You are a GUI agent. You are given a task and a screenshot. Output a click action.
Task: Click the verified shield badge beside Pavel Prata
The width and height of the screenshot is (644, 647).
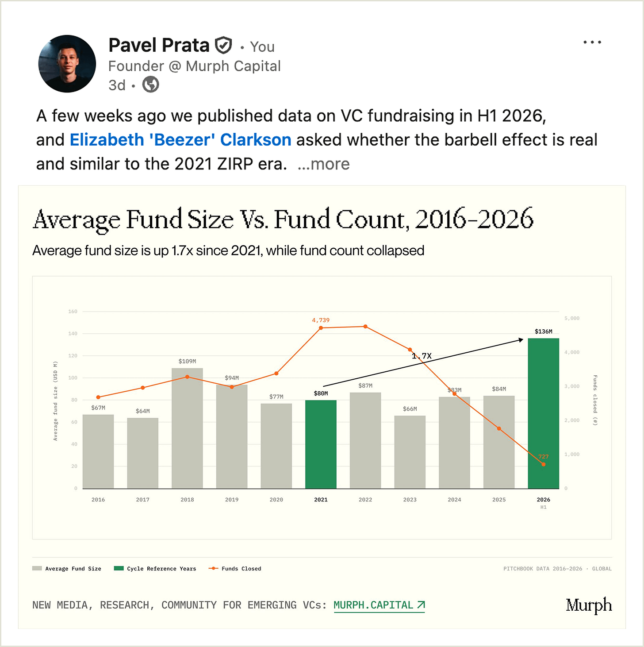coord(223,45)
